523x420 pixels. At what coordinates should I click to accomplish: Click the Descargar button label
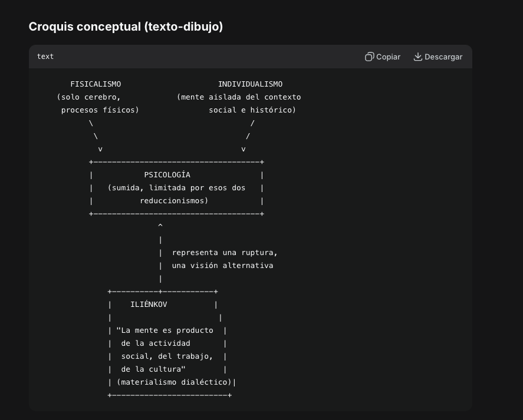tap(443, 57)
